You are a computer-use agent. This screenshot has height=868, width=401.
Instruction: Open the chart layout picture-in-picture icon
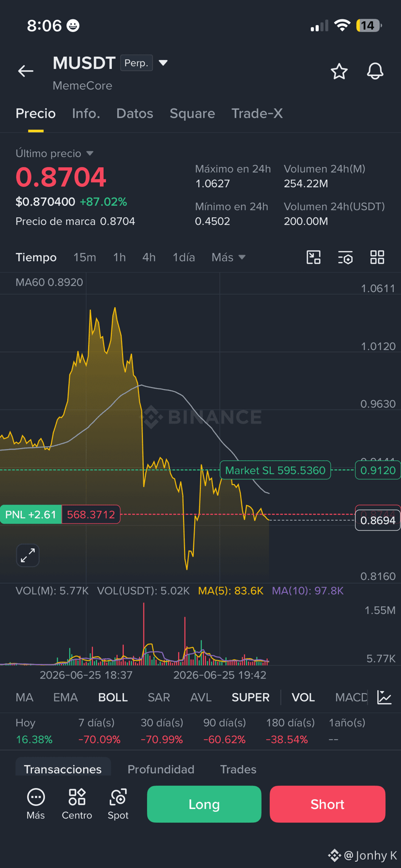tap(313, 257)
